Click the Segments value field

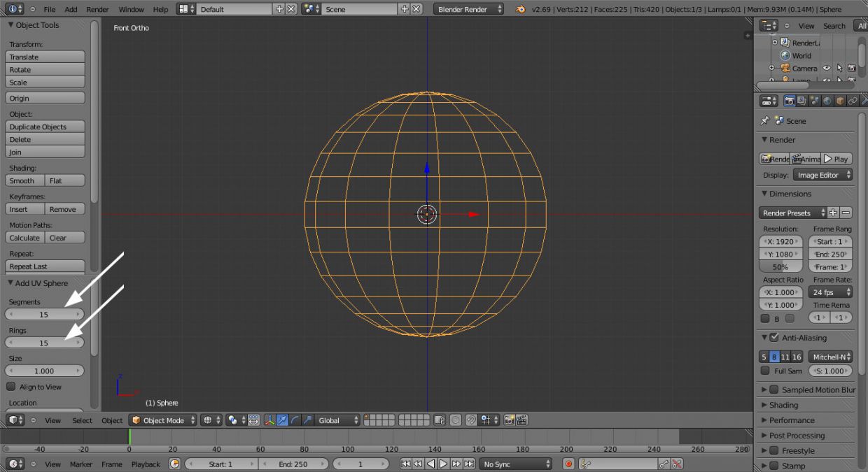45,314
